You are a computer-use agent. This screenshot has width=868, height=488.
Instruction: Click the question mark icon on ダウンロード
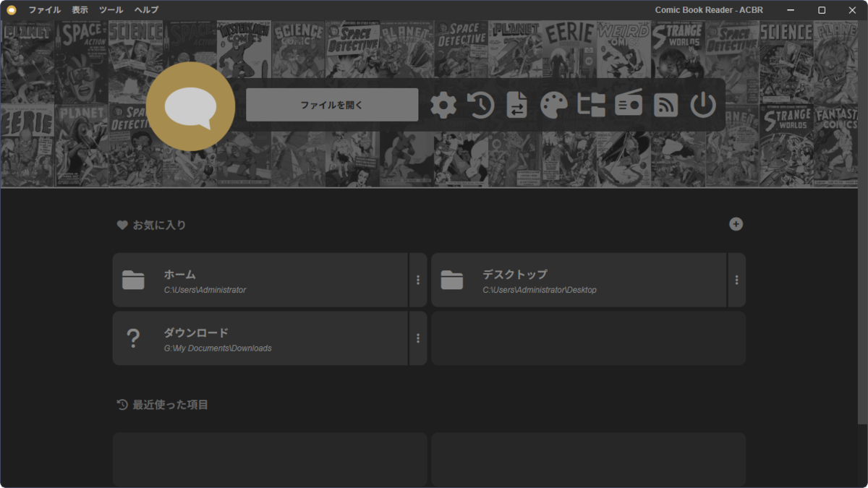tap(133, 338)
